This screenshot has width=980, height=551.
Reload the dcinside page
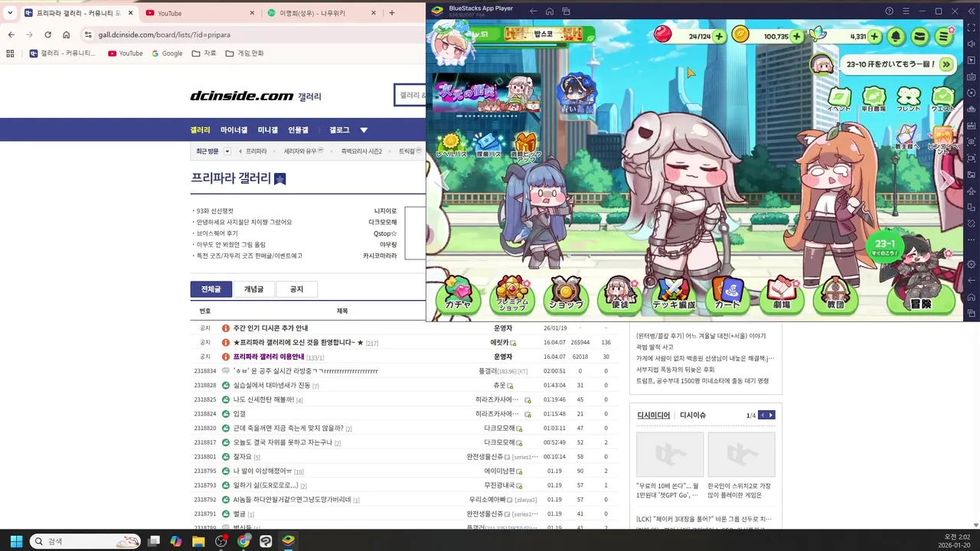click(x=47, y=34)
